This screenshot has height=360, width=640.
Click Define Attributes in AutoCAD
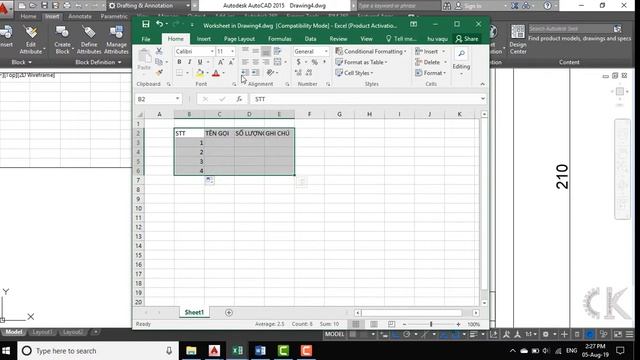tap(89, 40)
